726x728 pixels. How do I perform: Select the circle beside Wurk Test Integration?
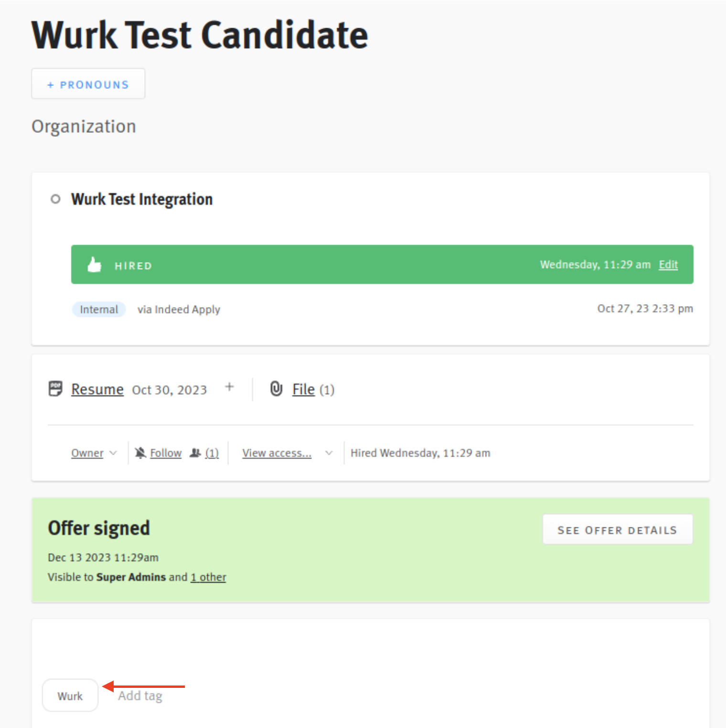tap(55, 199)
